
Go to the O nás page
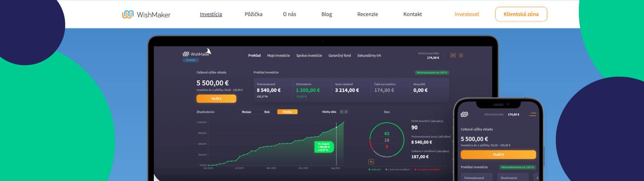point(289,14)
